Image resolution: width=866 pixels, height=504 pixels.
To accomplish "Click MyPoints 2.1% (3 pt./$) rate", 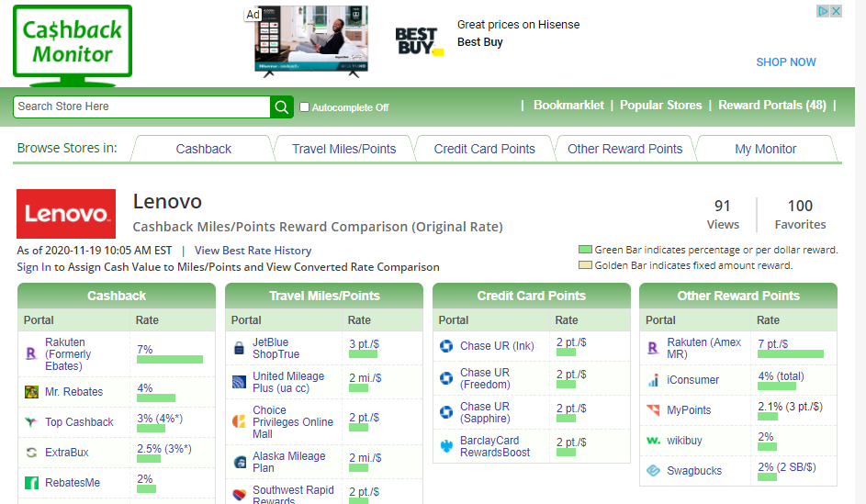I will (x=790, y=407).
